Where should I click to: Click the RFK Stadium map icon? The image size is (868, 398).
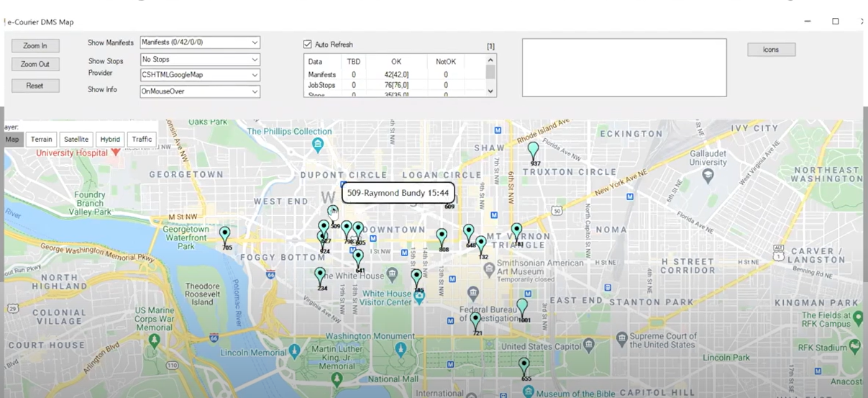(854, 346)
